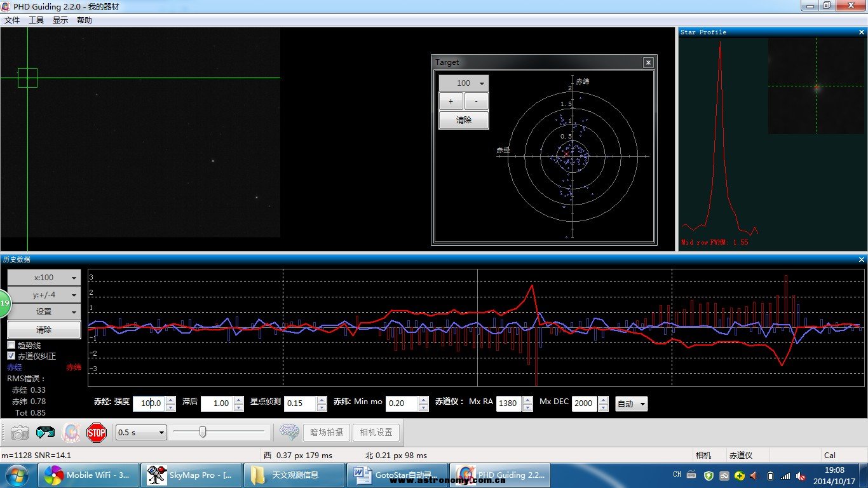868x488 pixels.
Task: Click the camera connect icon
Action: [x=20, y=433]
